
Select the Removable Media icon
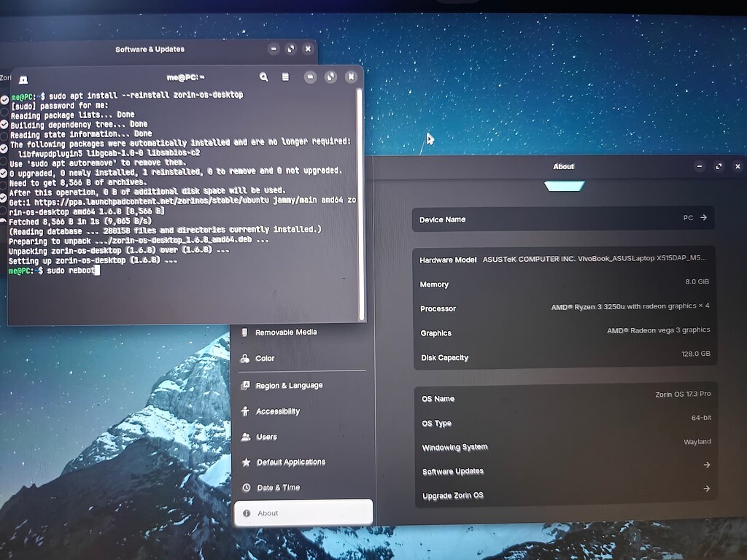[x=244, y=332]
